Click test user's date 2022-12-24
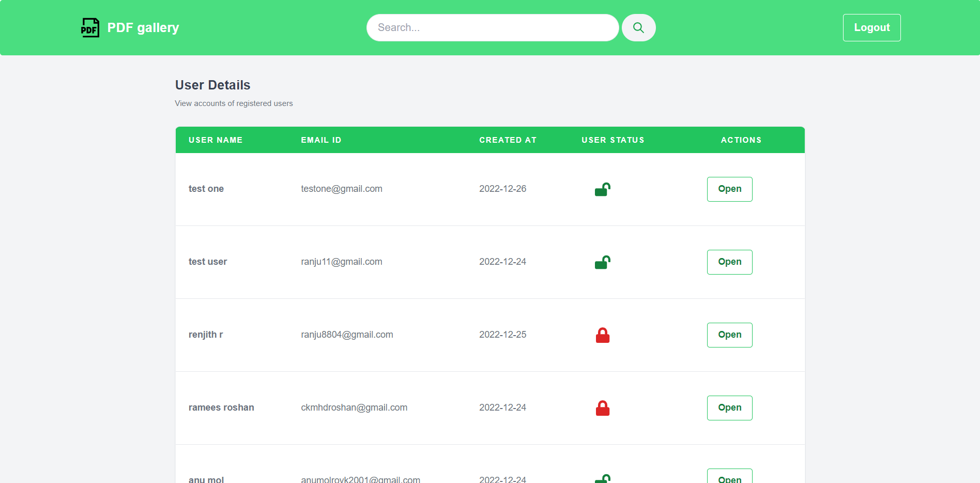Screen dimensions: 980x483 pyautogui.click(x=503, y=262)
